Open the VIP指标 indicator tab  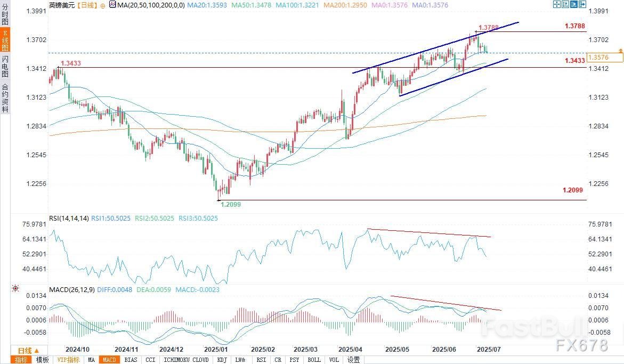coord(69,360)
